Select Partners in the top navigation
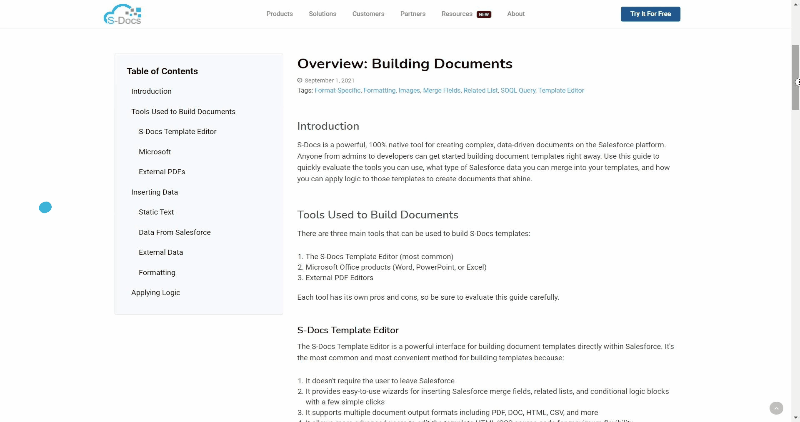 pos(412,14)
